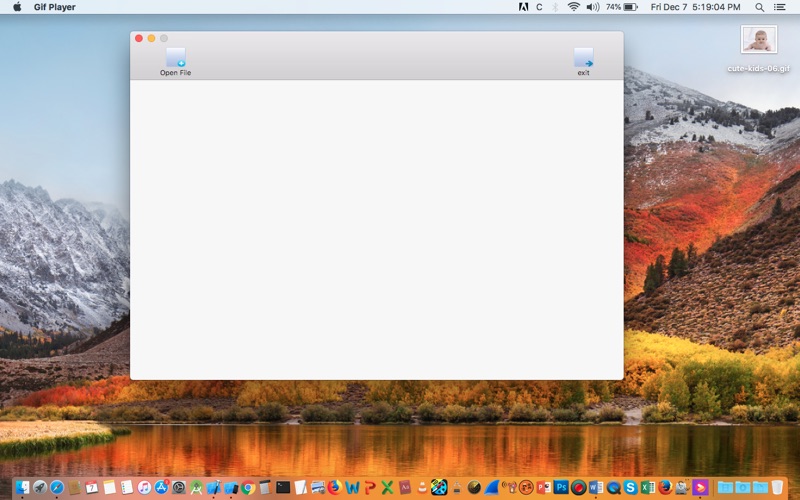Click the Wi-Fi status icon
800x500 pixels.
point(573,7)
